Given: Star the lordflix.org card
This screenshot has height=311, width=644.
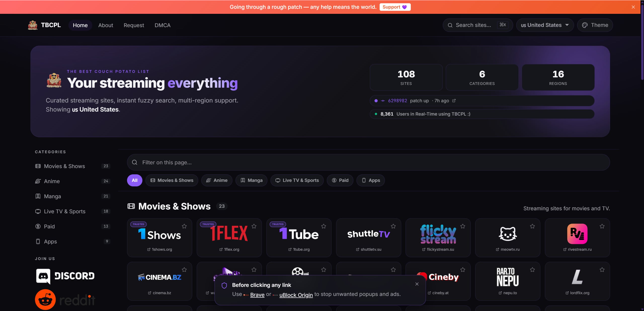Looking at the screenshot, I should click(x=602, y=270).
